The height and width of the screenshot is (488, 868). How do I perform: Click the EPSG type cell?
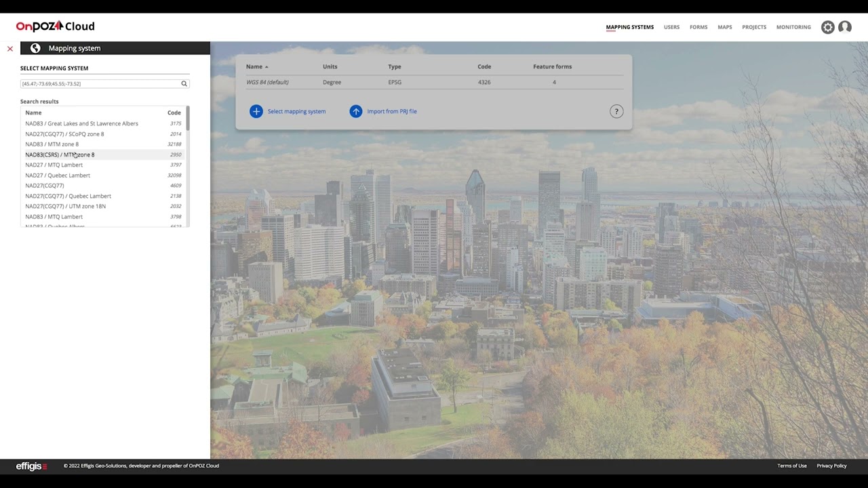(x=395, y=82)
